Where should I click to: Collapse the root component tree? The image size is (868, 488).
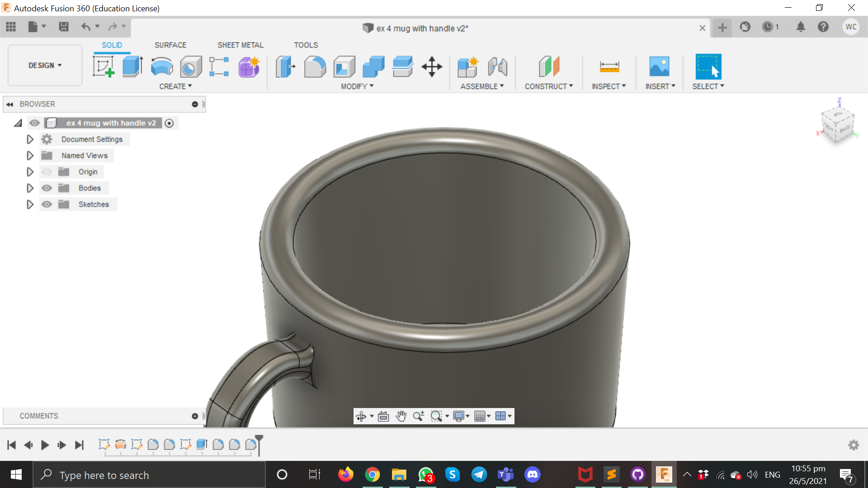point(18,123)
